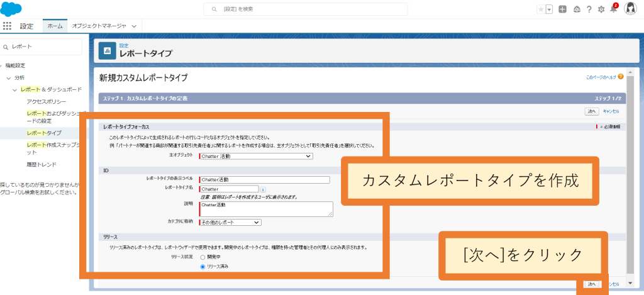Select レポートタイプ in the sidebar
This screenshot has height=295, width=644.
coord(44,133)
